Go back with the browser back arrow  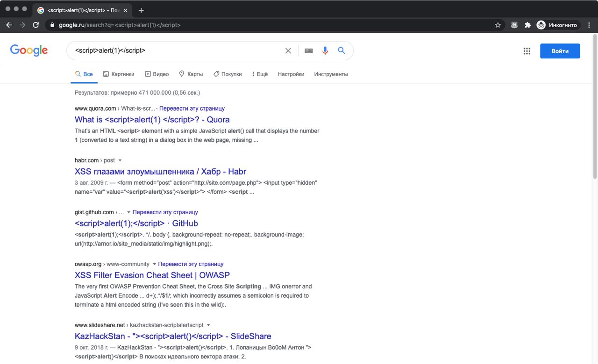(9, 25)
